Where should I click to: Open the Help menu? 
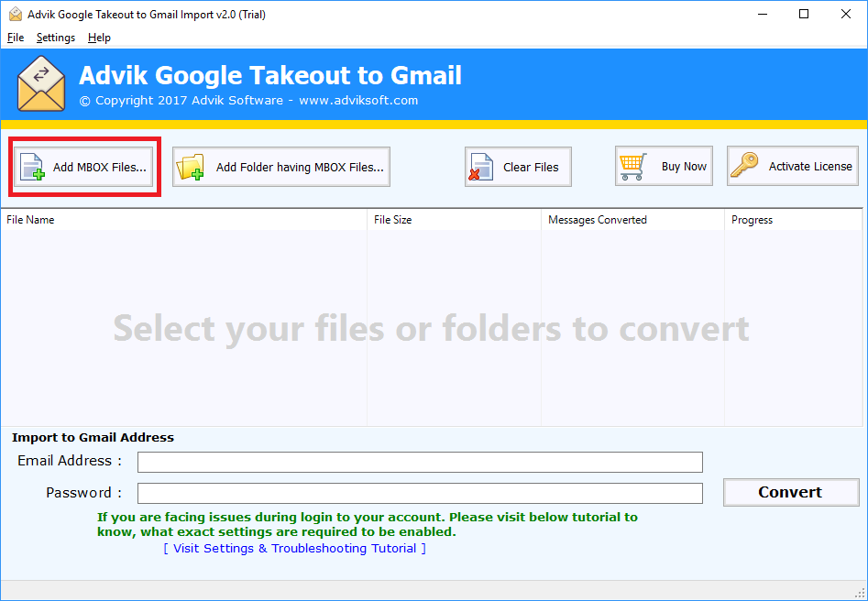[99, 38]
